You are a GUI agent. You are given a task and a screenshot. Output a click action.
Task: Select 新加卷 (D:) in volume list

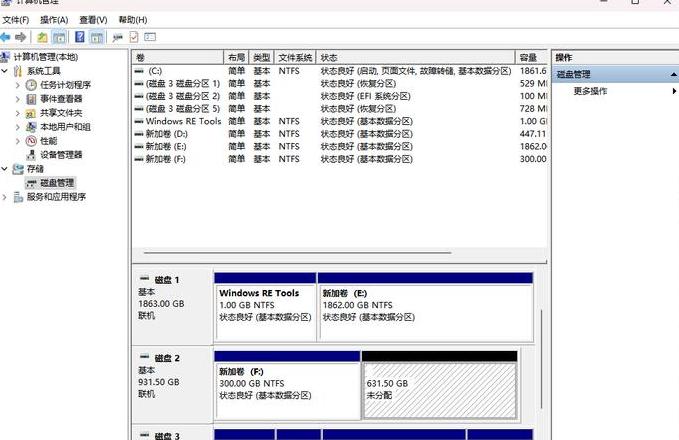click(x=340, y=134)
